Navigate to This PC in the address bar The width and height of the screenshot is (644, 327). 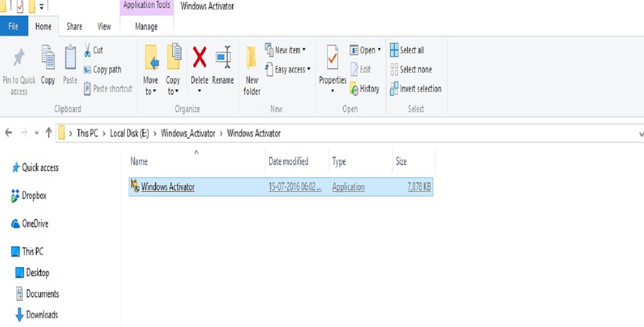[x=87, y=133]
